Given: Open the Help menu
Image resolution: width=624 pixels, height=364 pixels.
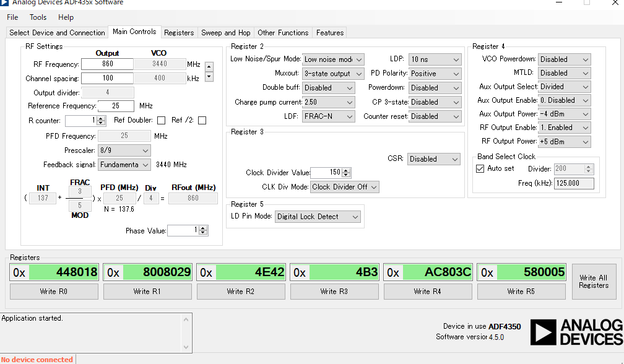Looking at the screenshot, I should click(x=66, y=17).
